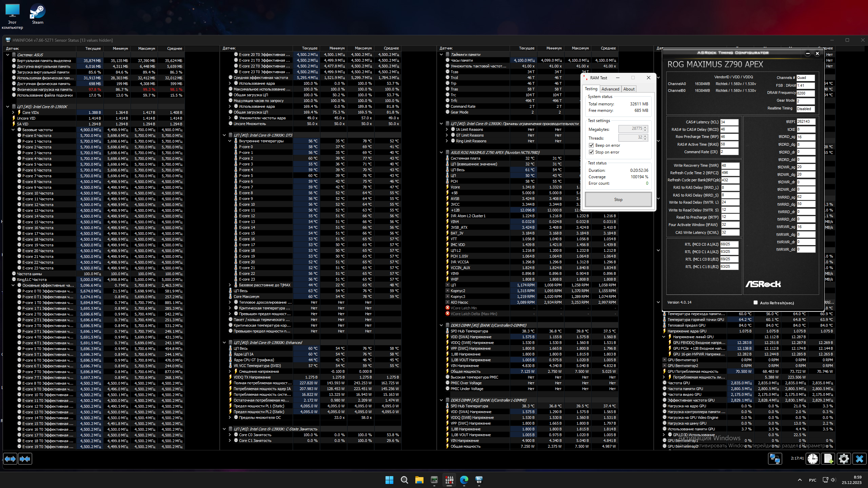868x488 pixels.
Task: Click the expand columns left-right arrows icon
Action: (x=10, y=459)
